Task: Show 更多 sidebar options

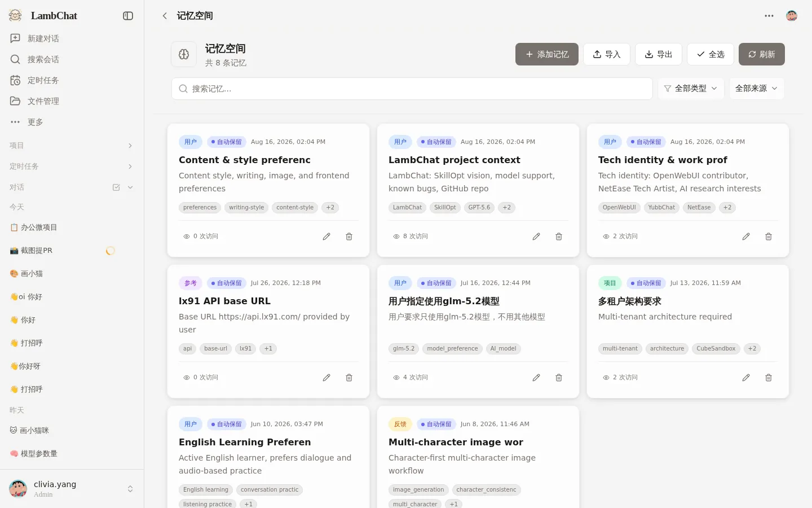Action: tap(72, 122)
